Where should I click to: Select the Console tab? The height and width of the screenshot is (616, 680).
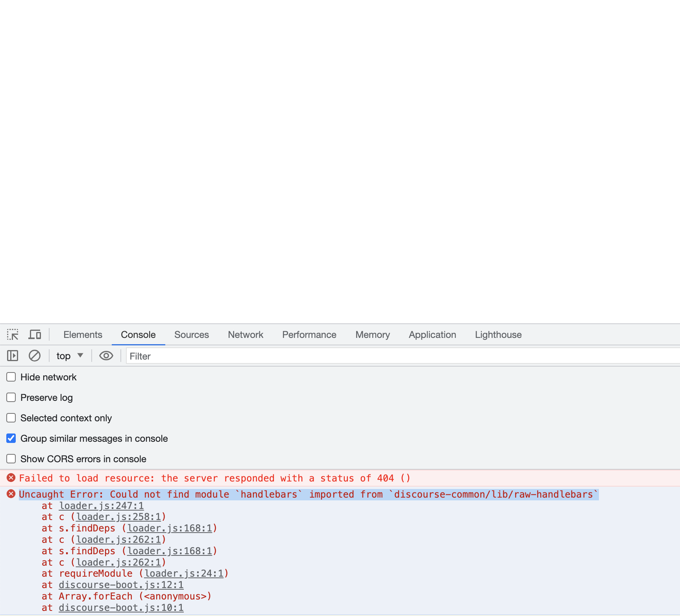tap(138, 335)
